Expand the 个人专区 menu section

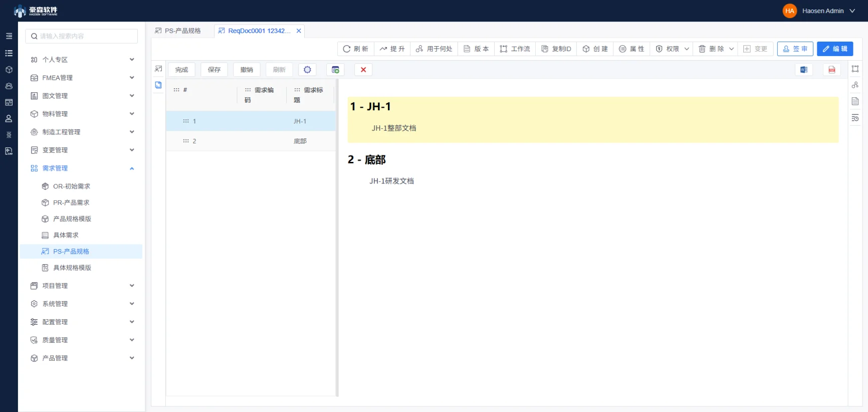tap(82, 60)
